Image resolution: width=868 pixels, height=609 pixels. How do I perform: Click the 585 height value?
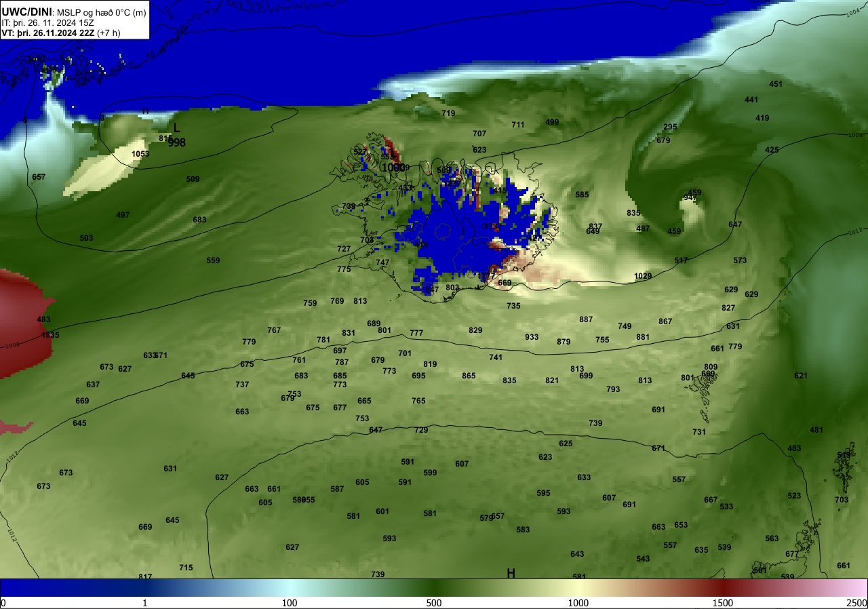582,195
